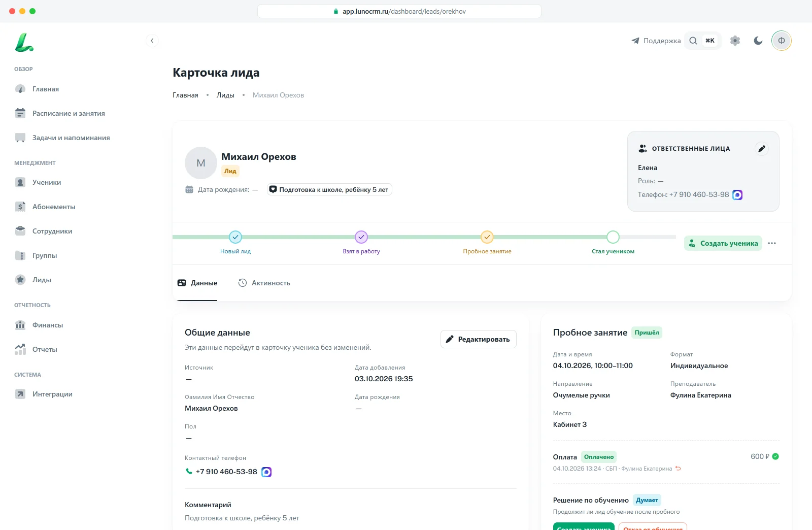Switch to the Активность tab
This screenshot has width=812, height=530.
coord(264,283)
